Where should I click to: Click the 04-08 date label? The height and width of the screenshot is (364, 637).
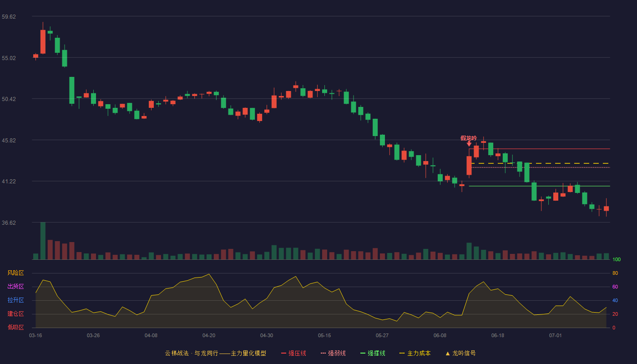(151, 335)
